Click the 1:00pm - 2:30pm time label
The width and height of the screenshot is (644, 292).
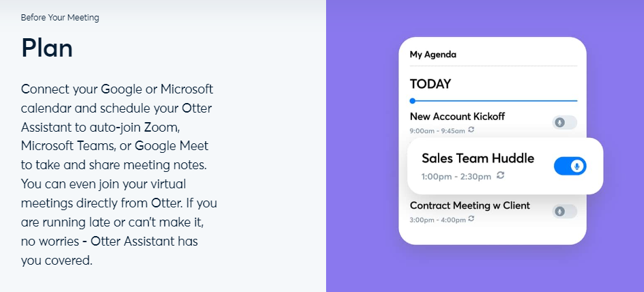click(456, 177)
